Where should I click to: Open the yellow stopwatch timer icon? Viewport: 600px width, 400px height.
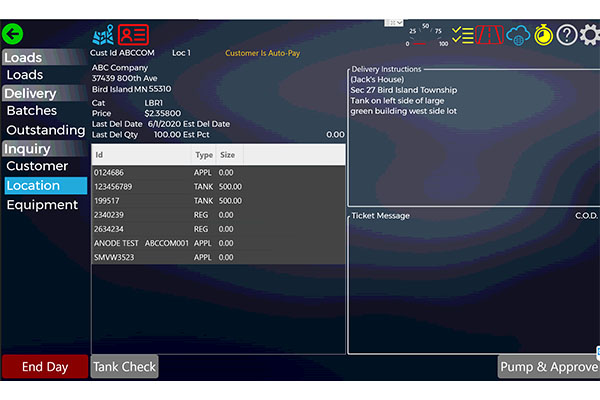pyautogui.click(x=542, y=35)
